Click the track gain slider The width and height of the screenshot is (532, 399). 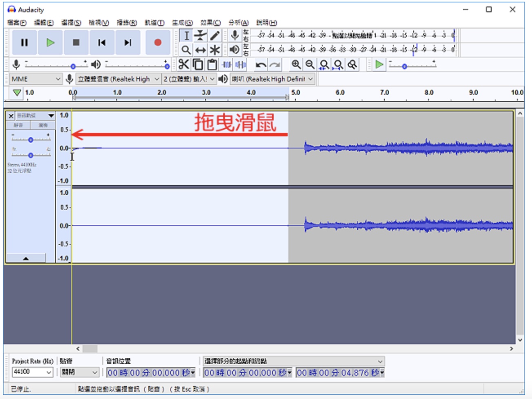click(x=31, y=140)
